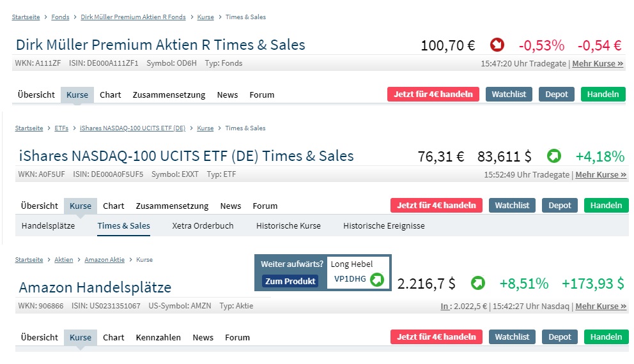Open Chart tab for Dirk Müller fund

(111, 95)
